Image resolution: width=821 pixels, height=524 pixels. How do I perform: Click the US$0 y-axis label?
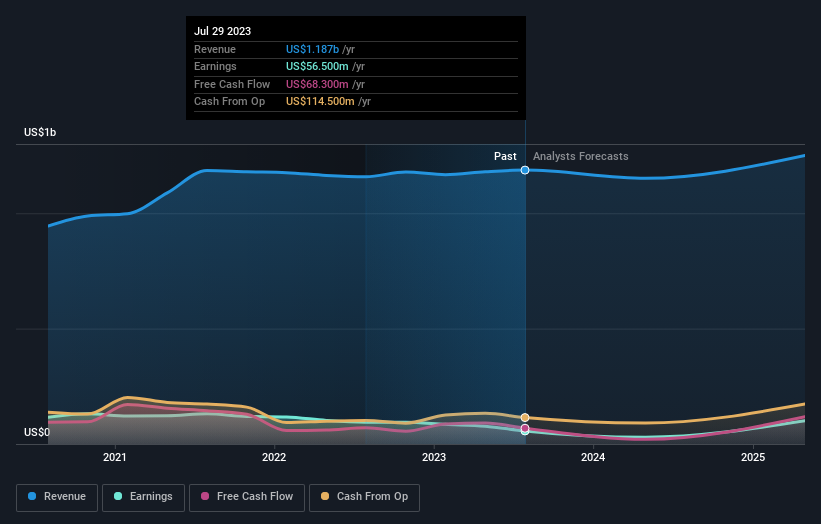click(x=37, y=432)
